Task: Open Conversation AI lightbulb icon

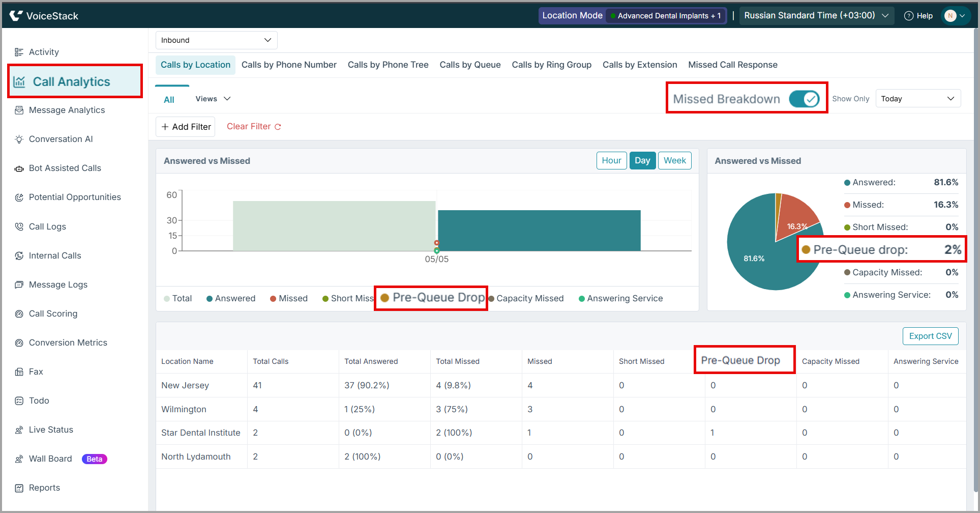Action: 19,139
